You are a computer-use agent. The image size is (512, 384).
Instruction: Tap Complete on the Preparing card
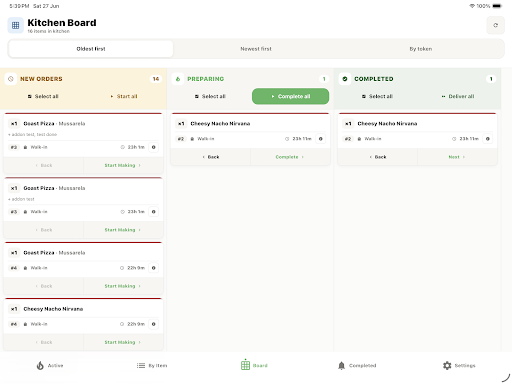click(x=290, y=157)
